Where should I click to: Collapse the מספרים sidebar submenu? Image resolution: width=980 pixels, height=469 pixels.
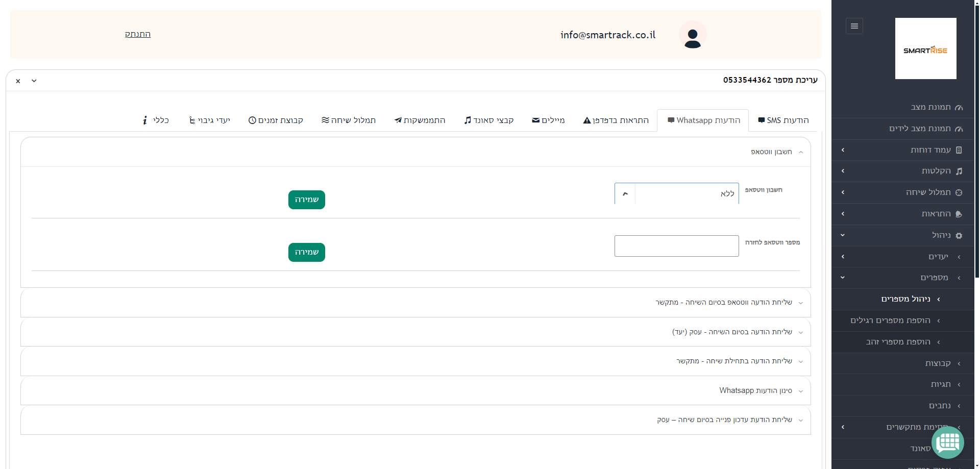click(902, 278)
